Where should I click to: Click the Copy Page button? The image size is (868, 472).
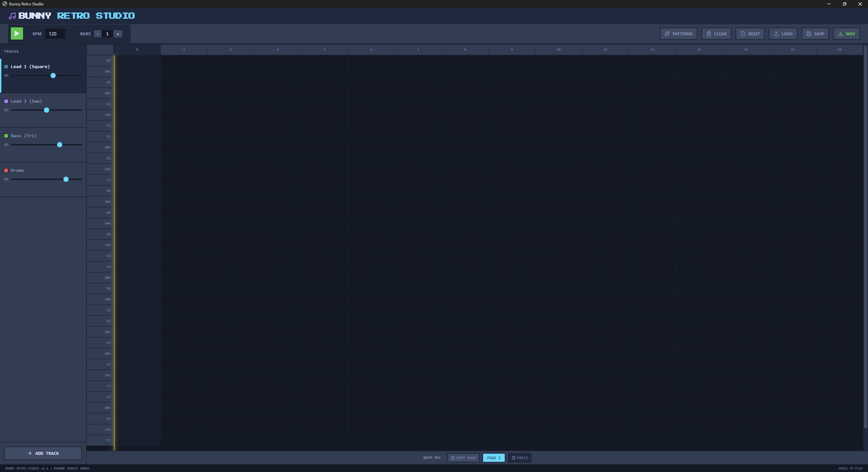[463, 458]
